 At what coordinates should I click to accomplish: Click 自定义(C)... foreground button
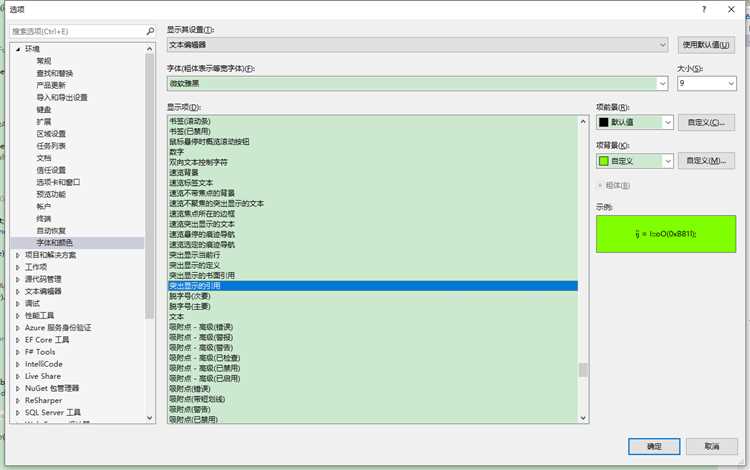click(x=706, y=122)
